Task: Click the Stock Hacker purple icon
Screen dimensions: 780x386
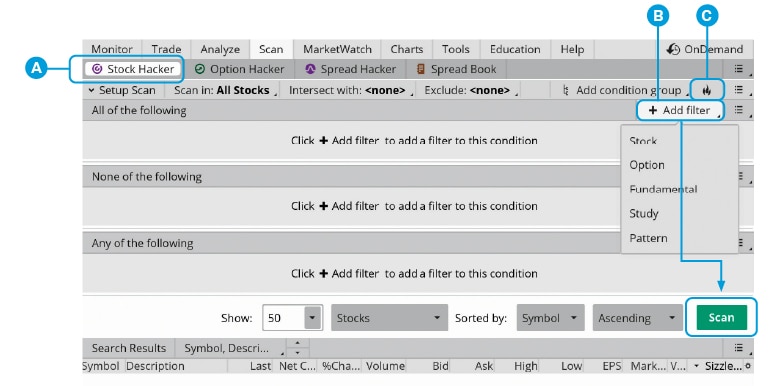Action: 98,69
